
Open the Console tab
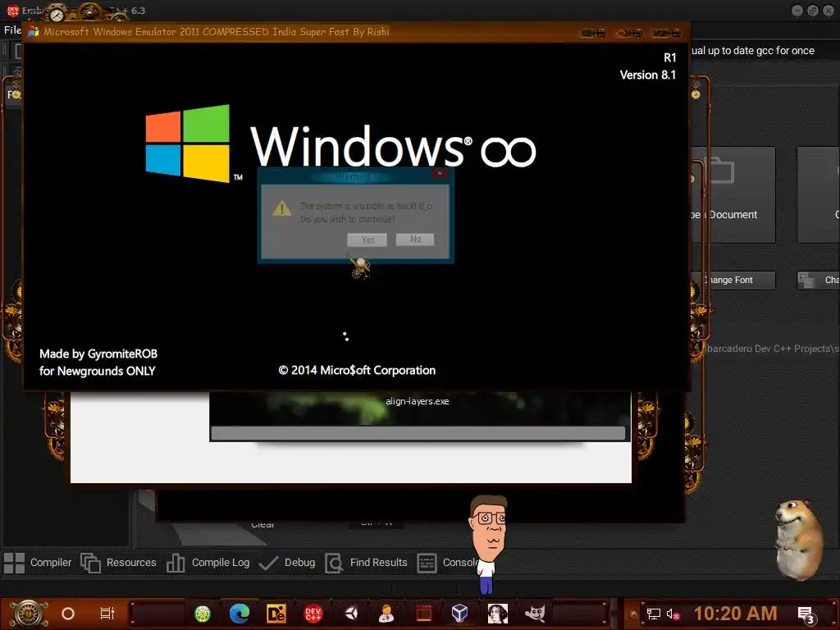(x=447, y=563)
